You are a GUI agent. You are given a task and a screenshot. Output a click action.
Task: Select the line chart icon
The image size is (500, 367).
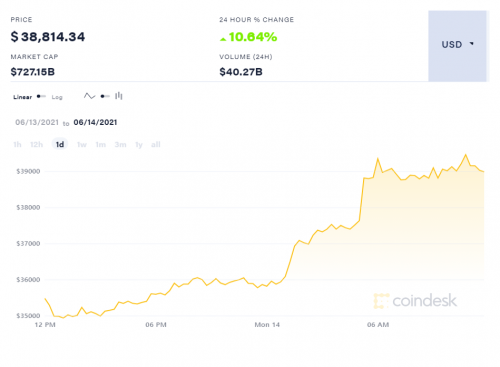pyautogui.click(x=89, y=96)
